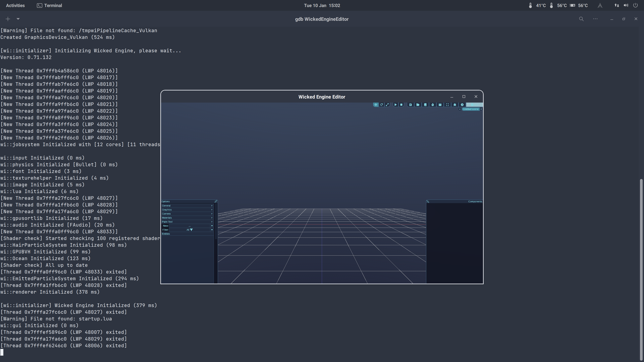Select the Translate (move) tool
Screen dimensions: 644x362
376,105
